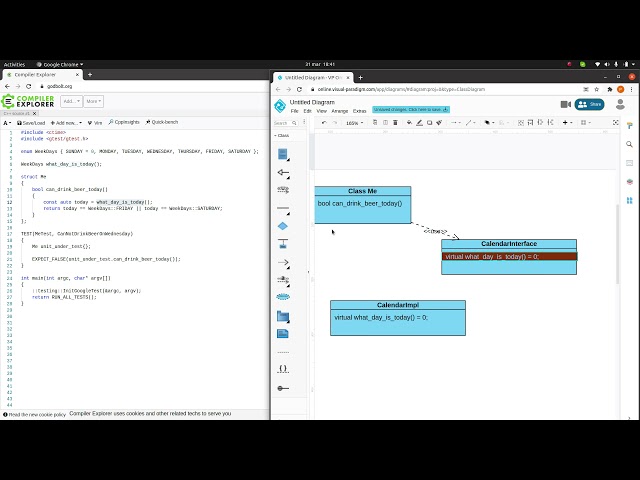Choose the Collaboration ellipse shape
The height and width of the screenshot is (480, 640).
[x=283, y=297]
